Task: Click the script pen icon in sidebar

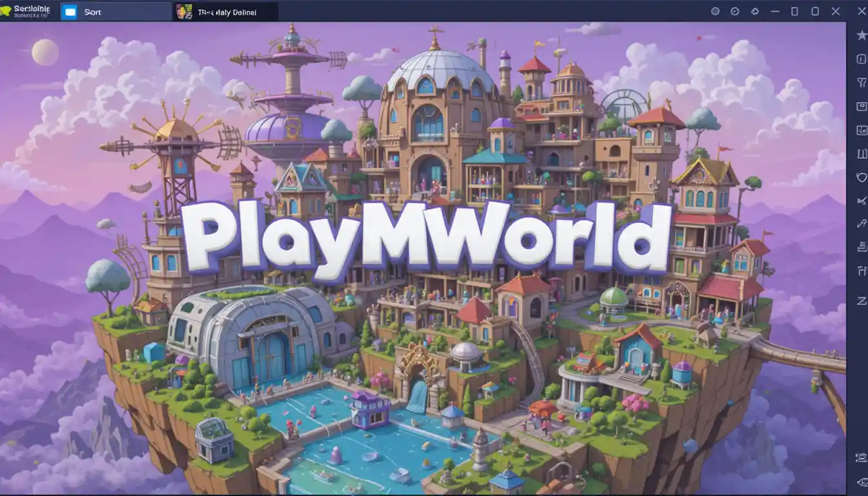Action: pyautogui.click(x=861, y=223)
